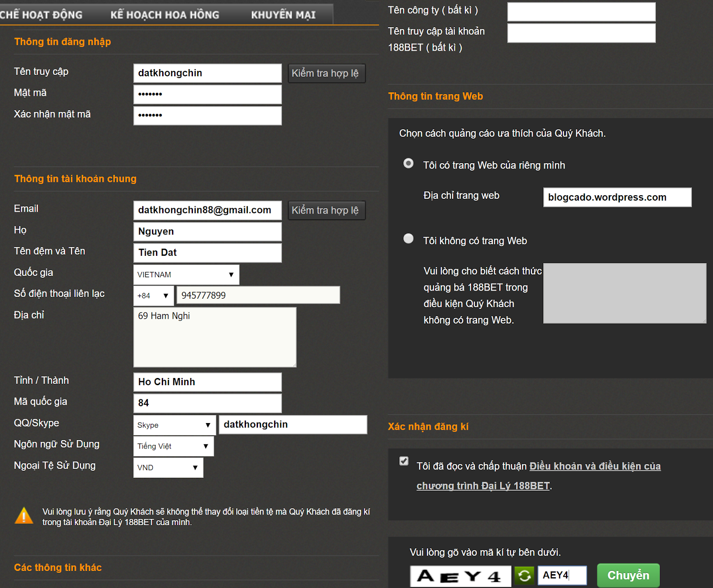Click the 'Thông tin tài khoản chung' heading

click(x=75, y=179)
